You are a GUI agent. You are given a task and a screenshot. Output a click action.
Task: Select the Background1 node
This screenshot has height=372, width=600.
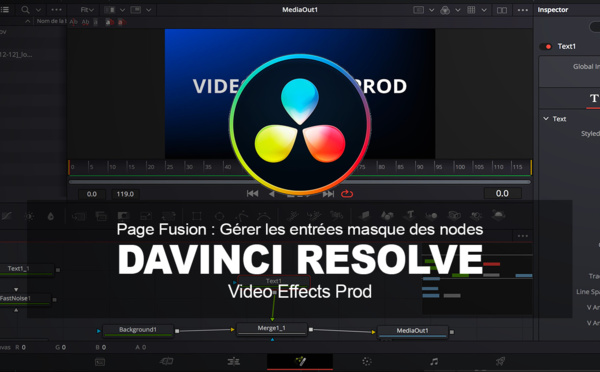pos(138,330)
